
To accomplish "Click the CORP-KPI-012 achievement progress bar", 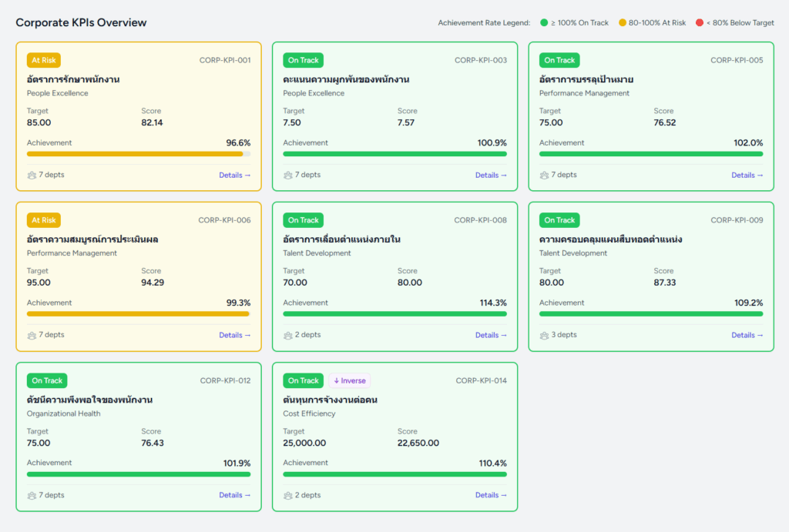I will (x=139, y=474).
